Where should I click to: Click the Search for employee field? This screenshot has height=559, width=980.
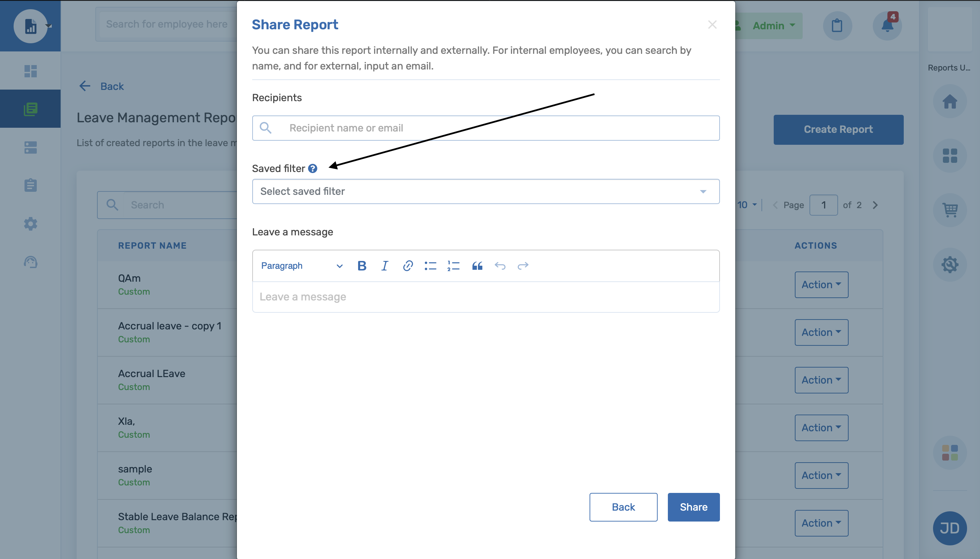[166, 24]
